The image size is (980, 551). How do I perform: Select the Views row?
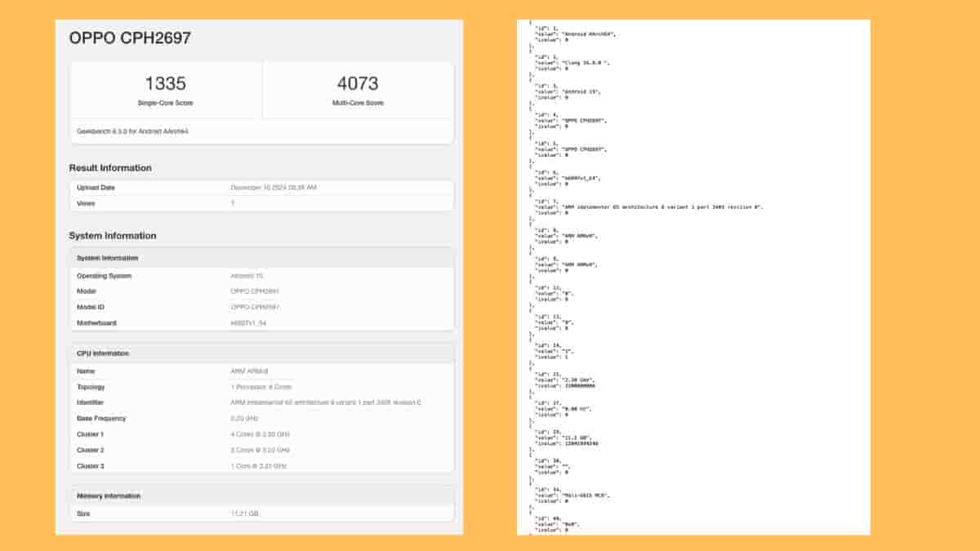coord(261,203)
